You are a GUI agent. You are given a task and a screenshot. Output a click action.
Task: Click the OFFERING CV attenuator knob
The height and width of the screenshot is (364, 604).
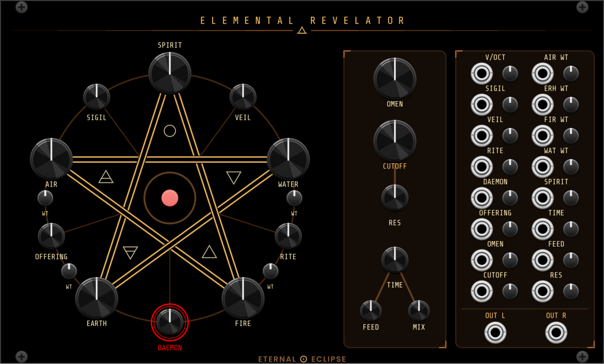coord(510,229)
